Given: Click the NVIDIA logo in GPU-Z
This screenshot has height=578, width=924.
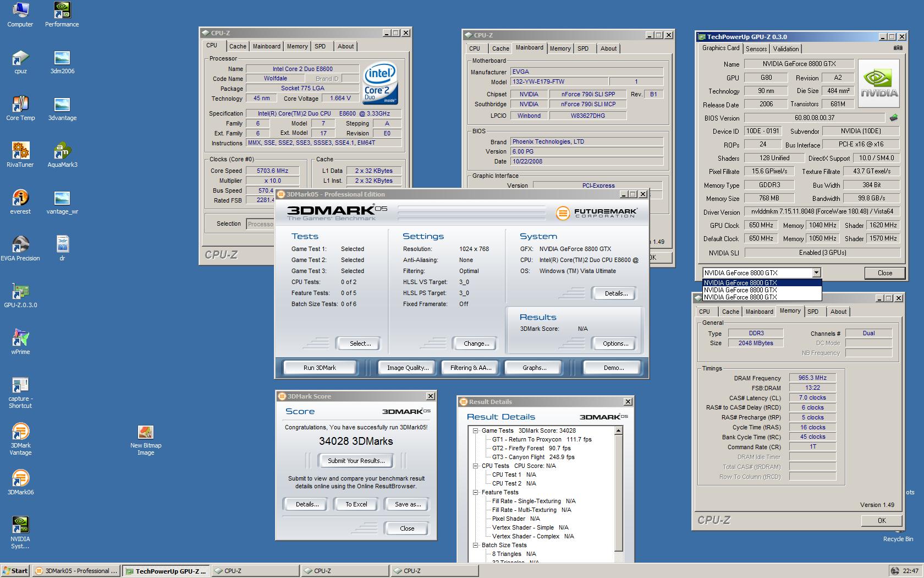Looking at the screenshot, I should point(879,84).
